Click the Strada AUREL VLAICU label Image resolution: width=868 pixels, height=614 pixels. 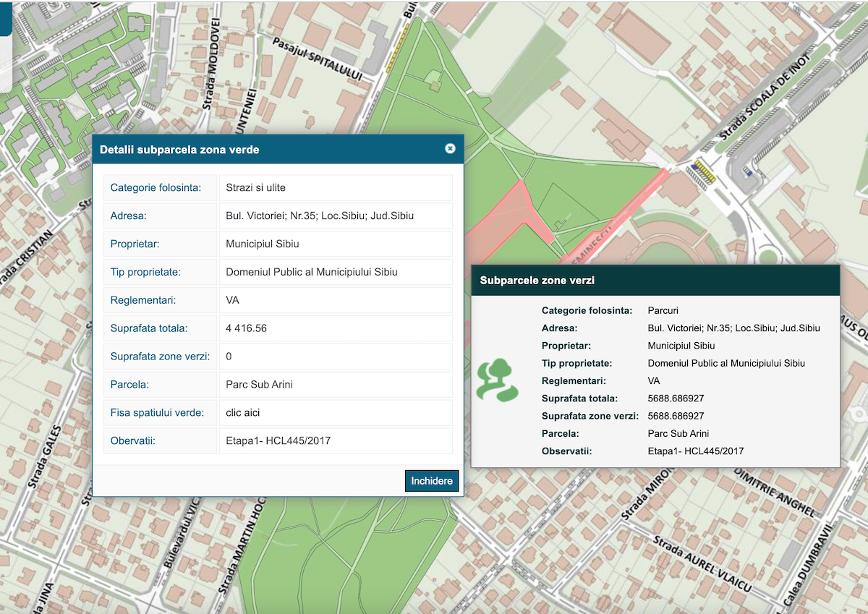coord(702,563)
